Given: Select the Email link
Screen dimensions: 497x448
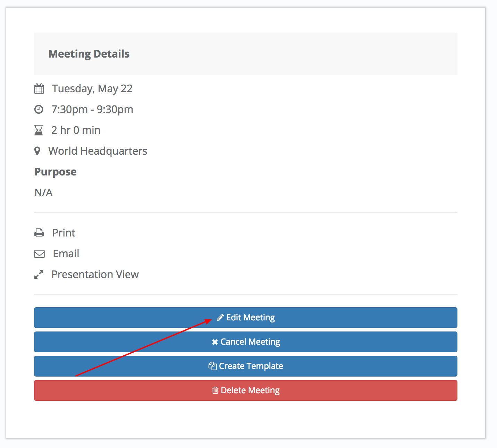Looking at the screenshot, I should pyautogui.click(x=66, y=253).
